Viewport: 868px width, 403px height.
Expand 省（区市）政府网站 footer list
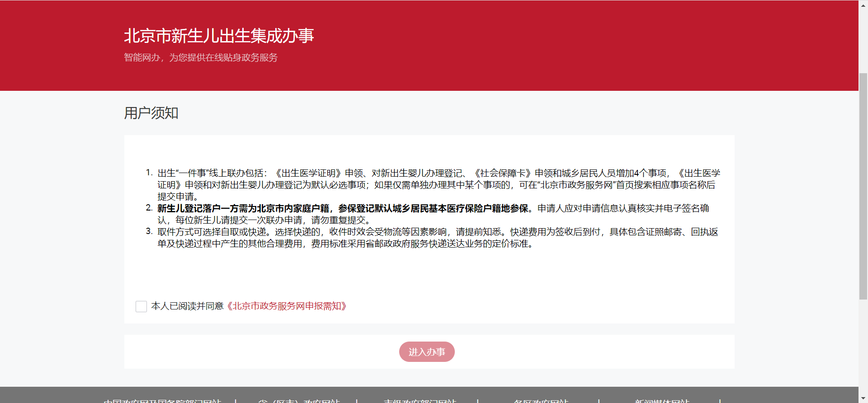pyautogui.click(x=299, y=400)
